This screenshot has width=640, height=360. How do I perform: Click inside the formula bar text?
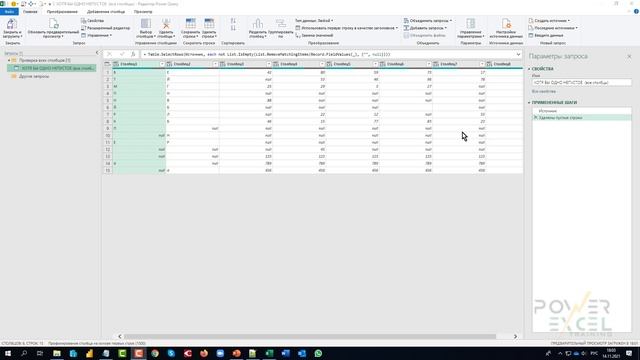pyautogui.click(x=328, y=54)
